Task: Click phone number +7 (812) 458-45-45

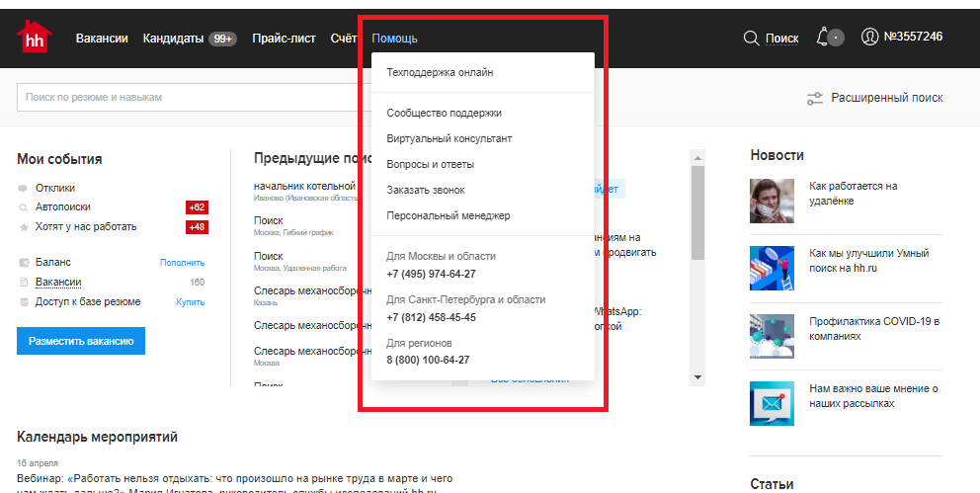Action: (x=431, y=317)
